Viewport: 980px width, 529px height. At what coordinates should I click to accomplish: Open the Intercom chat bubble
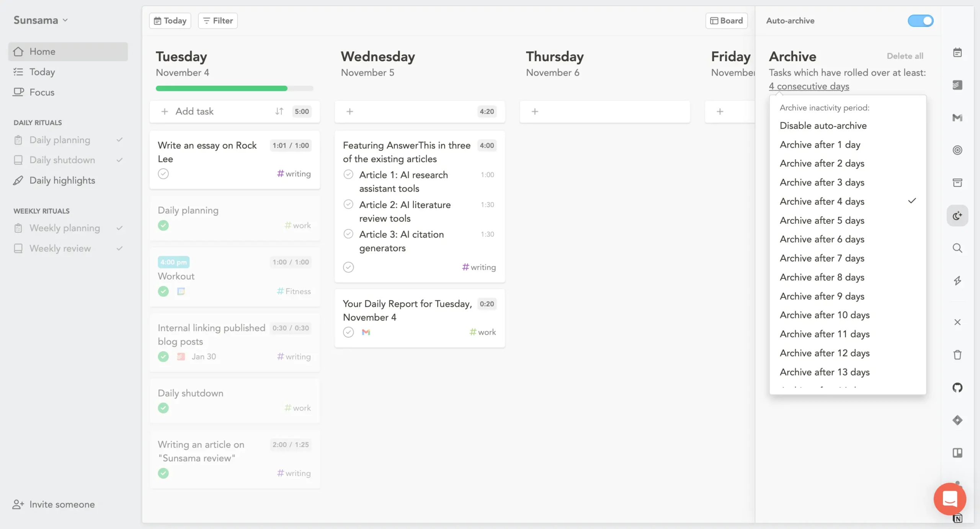click(949, 499)
